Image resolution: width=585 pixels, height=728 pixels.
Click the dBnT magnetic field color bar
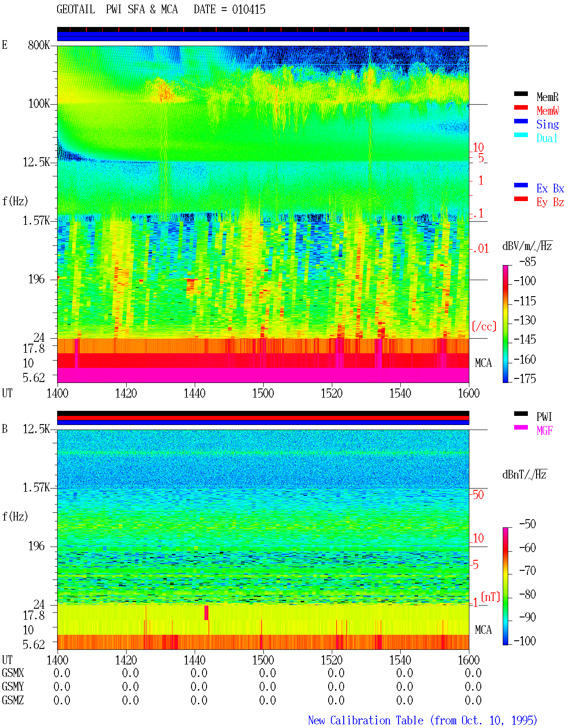[x=505, y=586]
